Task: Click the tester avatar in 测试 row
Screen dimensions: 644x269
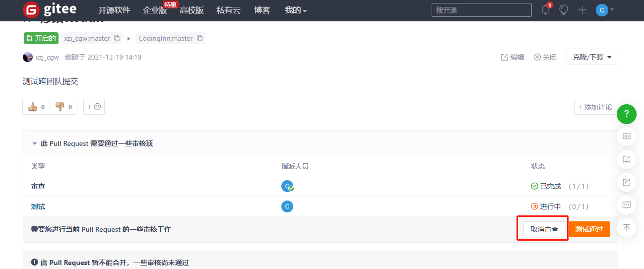Action: click(x=287, y=206)
